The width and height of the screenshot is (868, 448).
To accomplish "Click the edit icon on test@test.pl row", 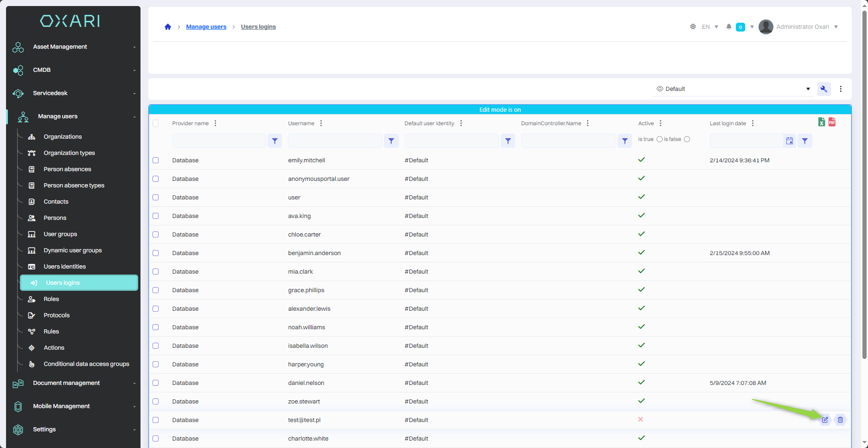I will point(825,420).
